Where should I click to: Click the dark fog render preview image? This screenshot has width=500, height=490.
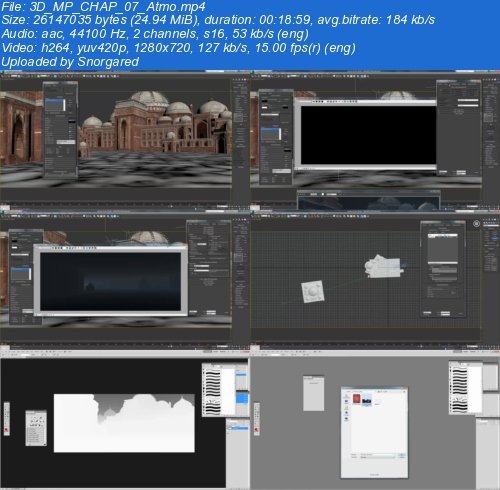coord(110,282)
